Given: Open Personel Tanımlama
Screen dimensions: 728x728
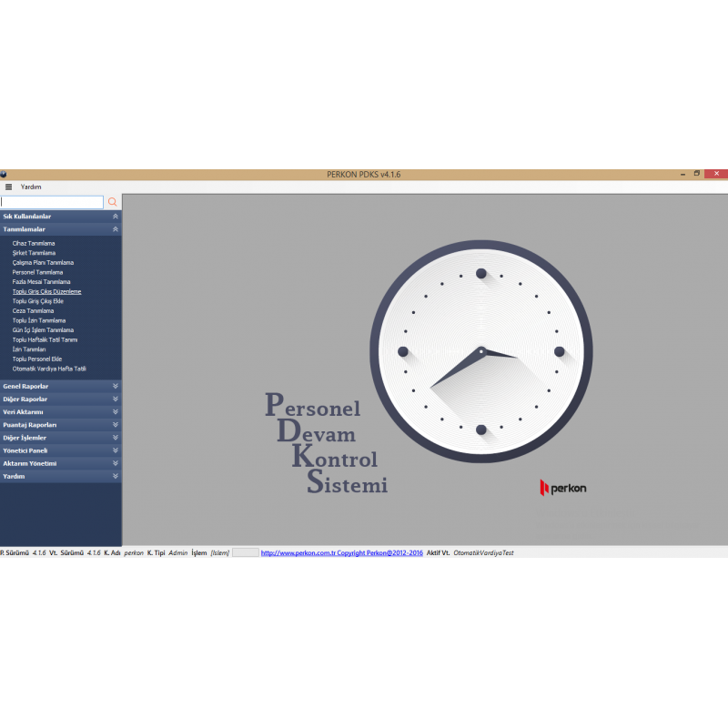Looking at the screenshot, I should (37, 272).
